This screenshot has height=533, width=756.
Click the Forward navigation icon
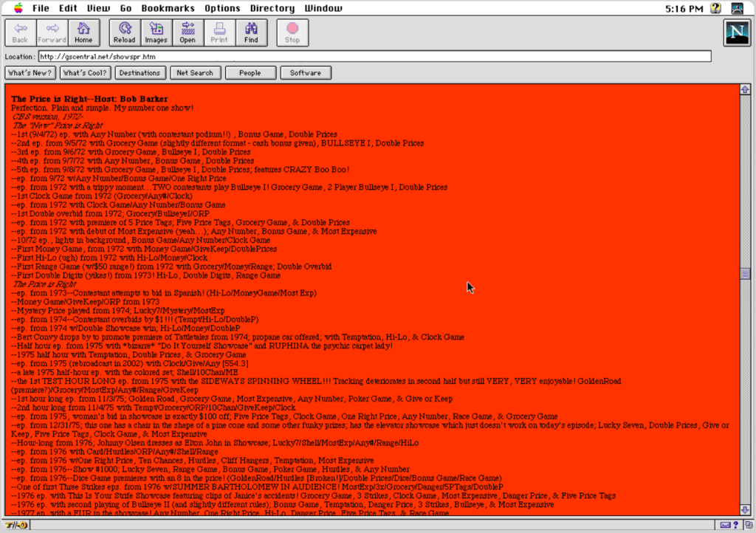(51, 32)
